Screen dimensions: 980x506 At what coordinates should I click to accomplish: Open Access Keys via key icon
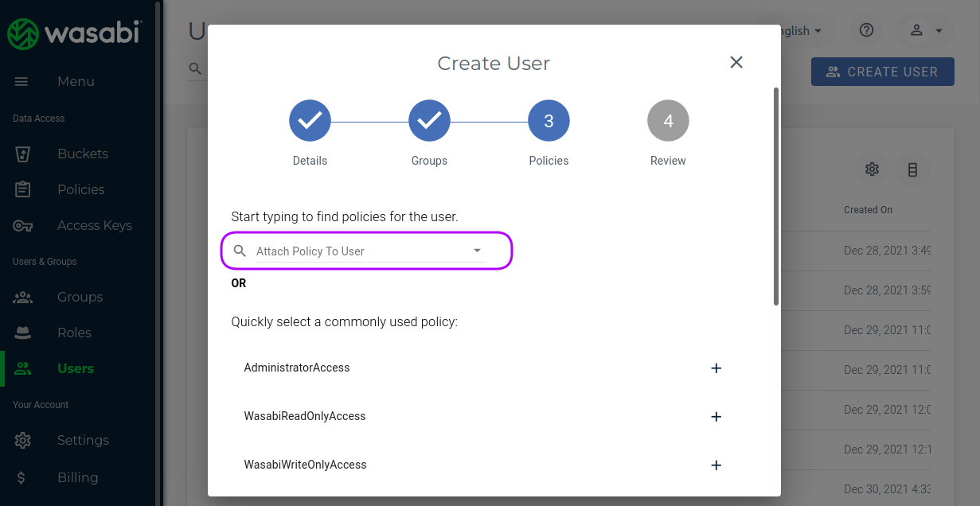click(x=23, y=226)
